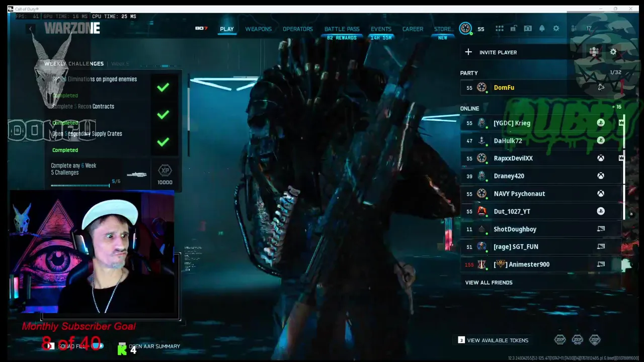Click the Animester900 rank 155 emblem
Screen dimensions: 644x362
482,264
